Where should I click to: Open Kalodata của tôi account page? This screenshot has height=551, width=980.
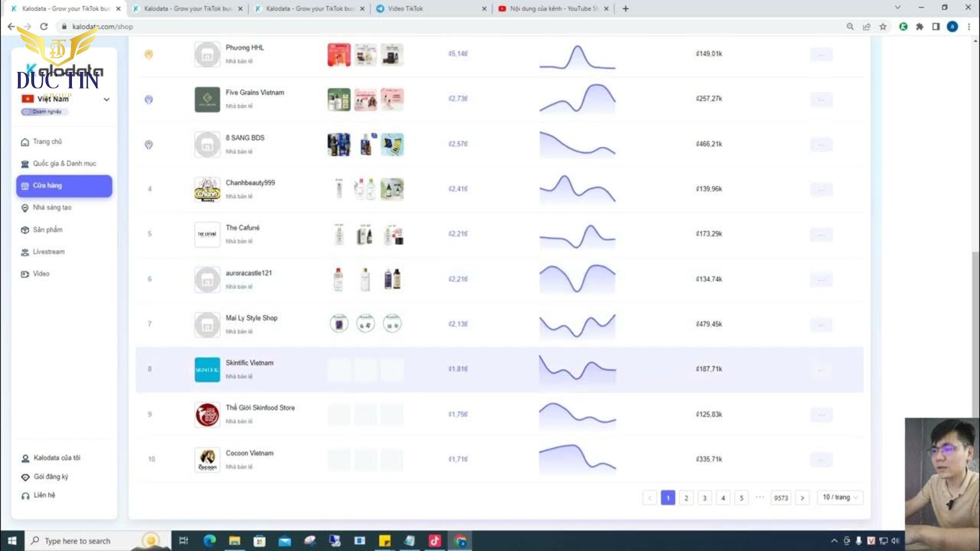tap(51, 458)
